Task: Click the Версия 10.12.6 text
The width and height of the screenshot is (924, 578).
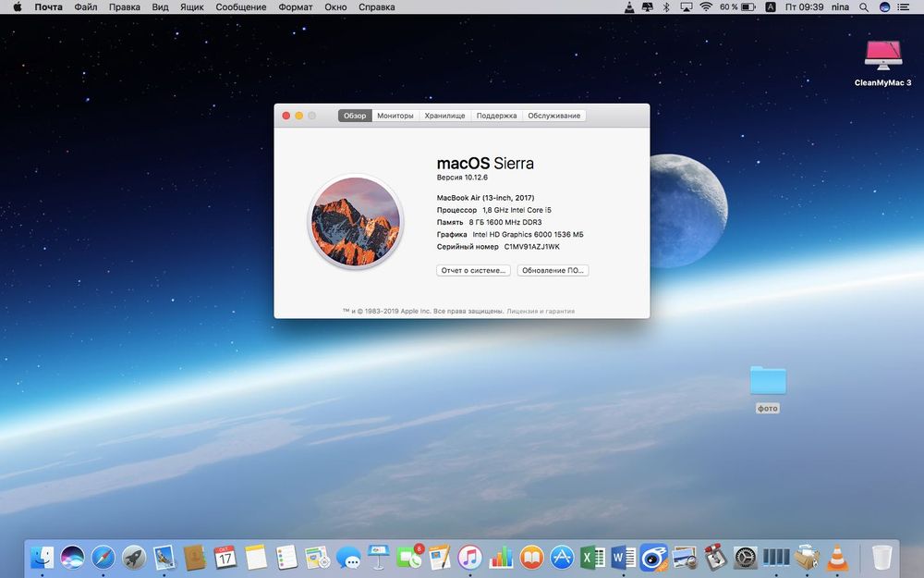Action: point(462,177)
